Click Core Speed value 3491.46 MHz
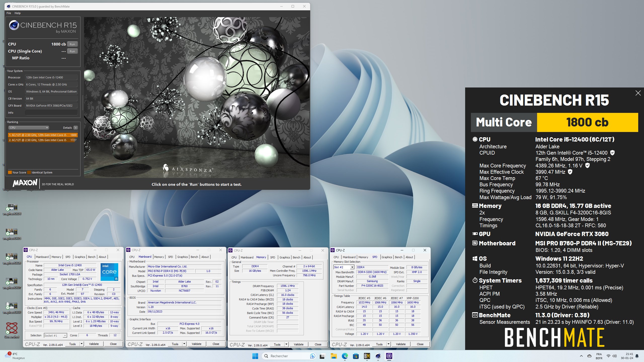The image size is (644, 362). [x=56, y=312]
